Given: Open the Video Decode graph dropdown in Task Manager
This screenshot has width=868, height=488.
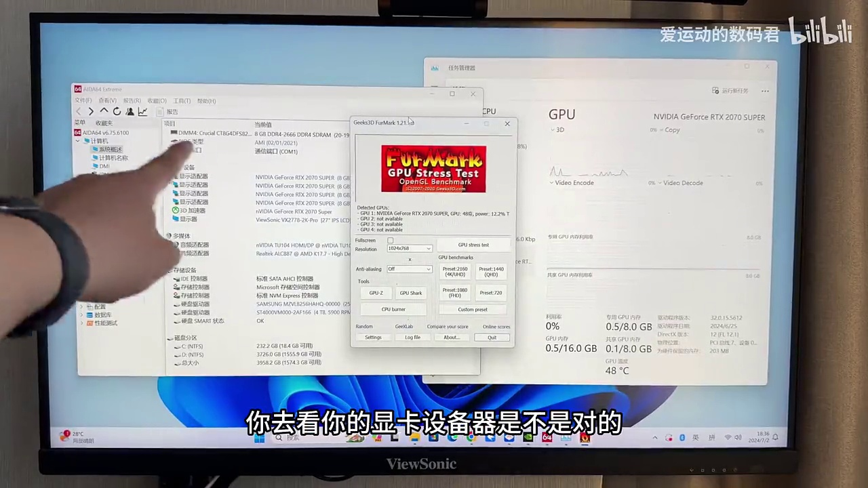Looking at the screenshot, I should point(679,183).
